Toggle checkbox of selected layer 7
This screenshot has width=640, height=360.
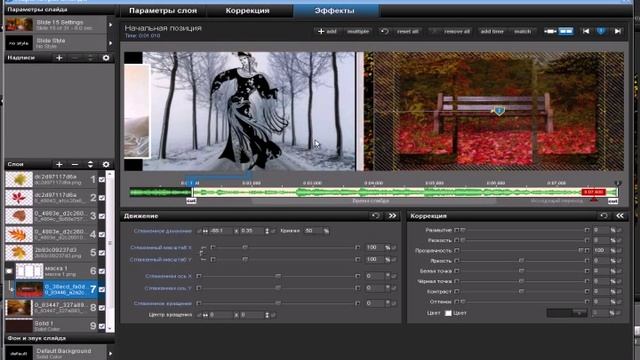102,290
